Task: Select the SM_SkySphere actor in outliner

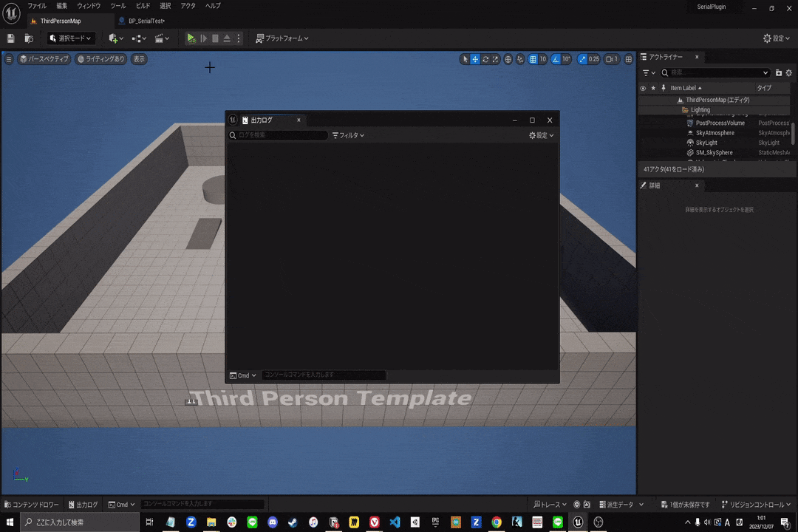Action: tap(714, 153)
